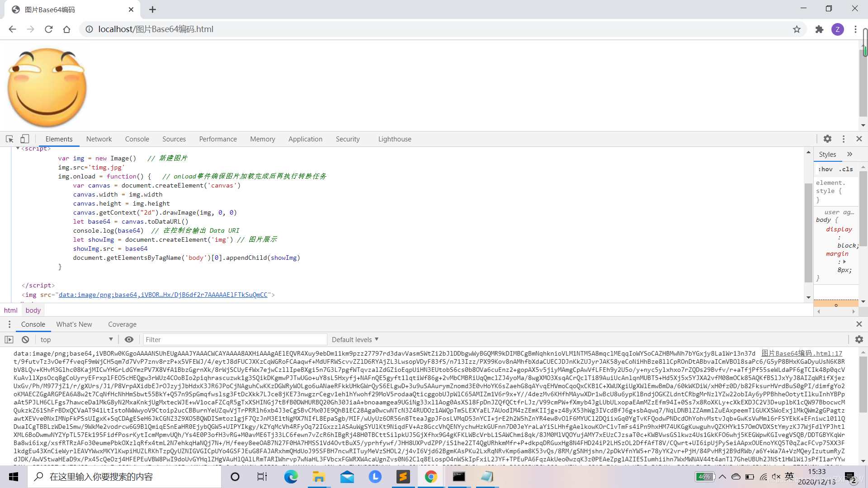Reload the page with refresh icon
868x488 pixels.
[49, 29]
